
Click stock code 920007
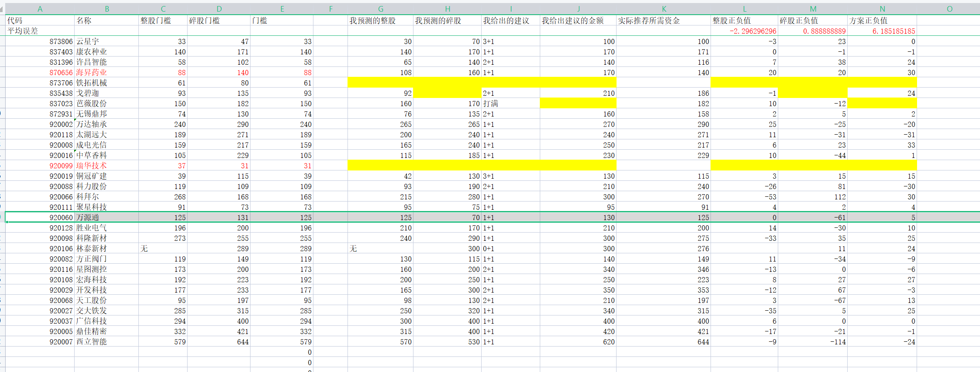pos(40,342)
